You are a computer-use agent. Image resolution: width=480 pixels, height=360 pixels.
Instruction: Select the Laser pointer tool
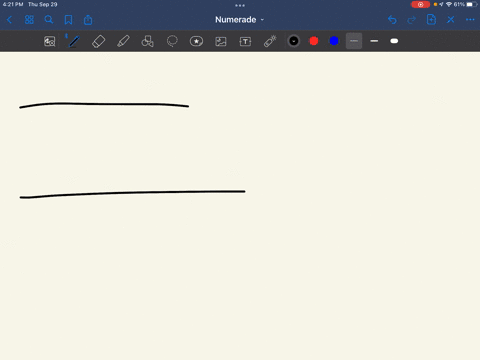270,41
